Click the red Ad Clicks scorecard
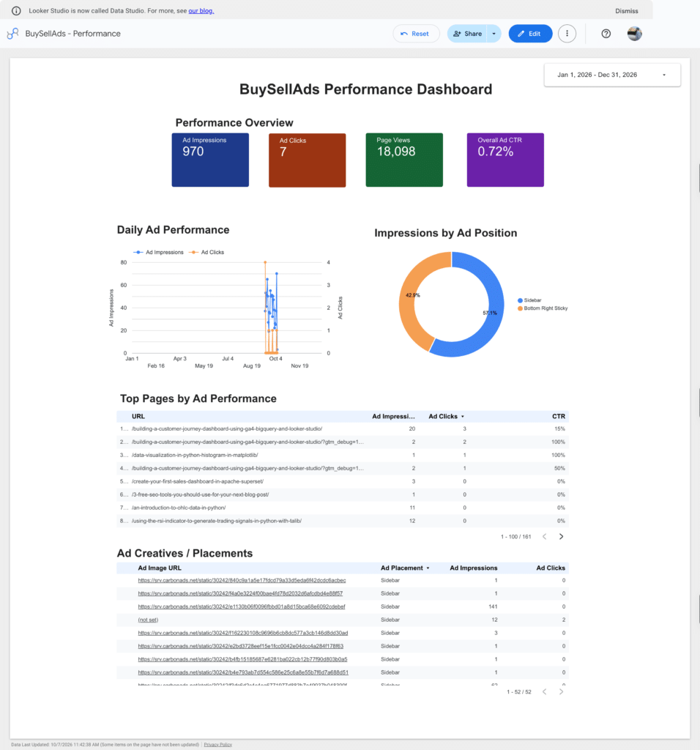 point(307,160)
